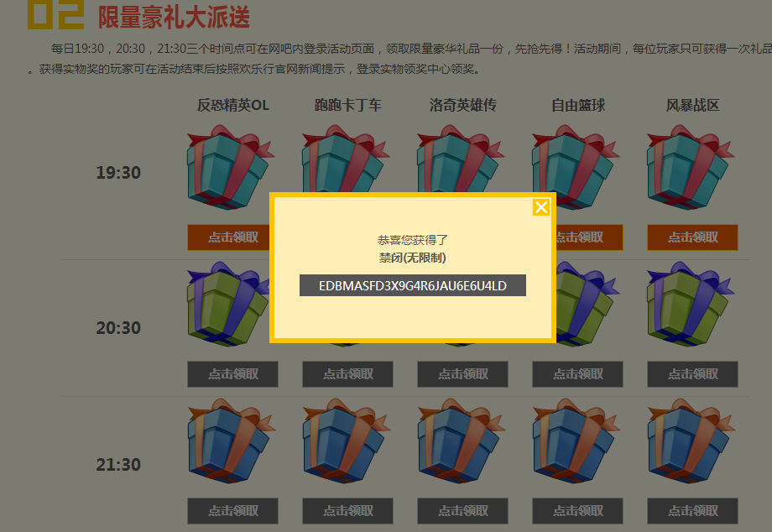Click 21:30 blue gift box for 洛奇英雄传
The image size is (772, 532).
tap(461, 441)
